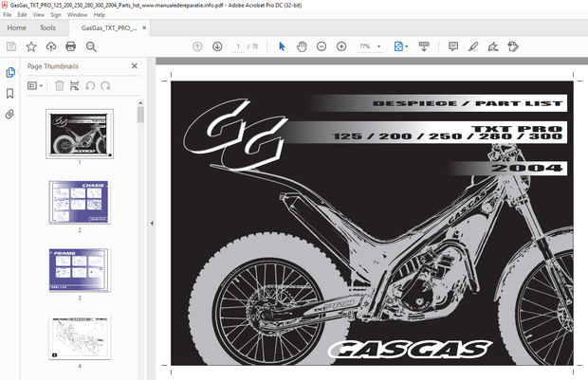The height and width of the screenshot is (380, 588).
Task: Choose the Selection arrow tool
Action: (x=282, y=46)
